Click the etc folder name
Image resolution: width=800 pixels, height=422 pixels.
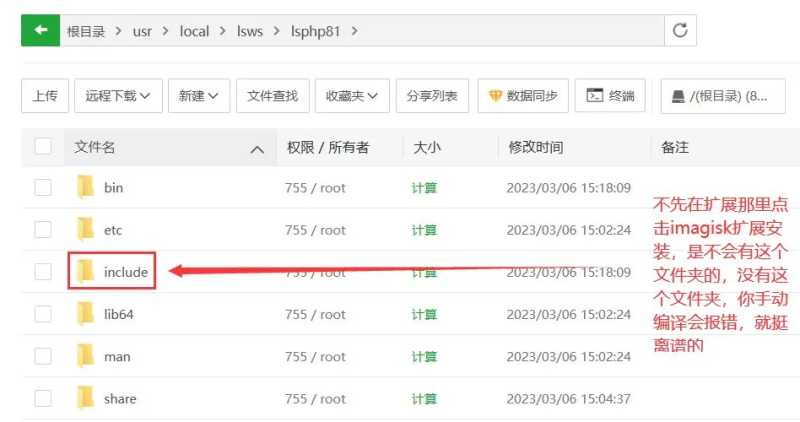113,230
